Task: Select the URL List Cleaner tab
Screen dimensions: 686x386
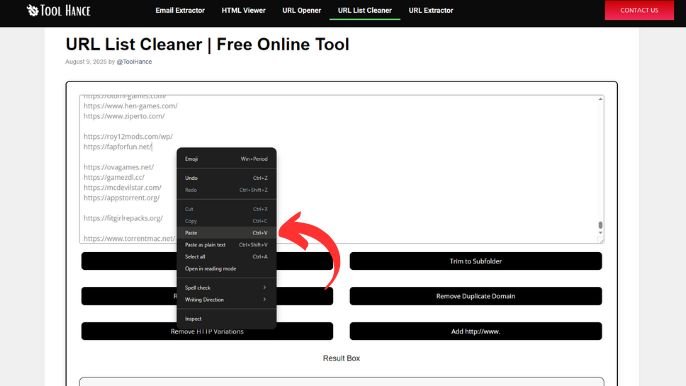Action: [x=364, y=11]
